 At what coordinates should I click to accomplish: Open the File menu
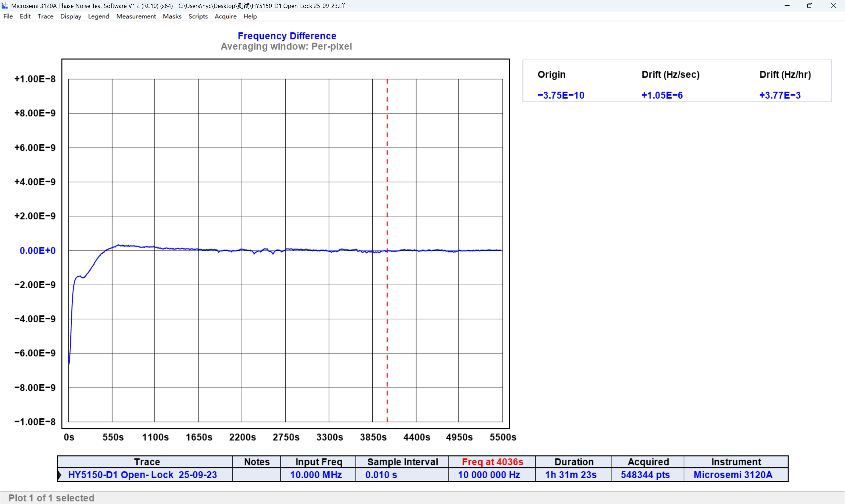click(x=8, y=16)
